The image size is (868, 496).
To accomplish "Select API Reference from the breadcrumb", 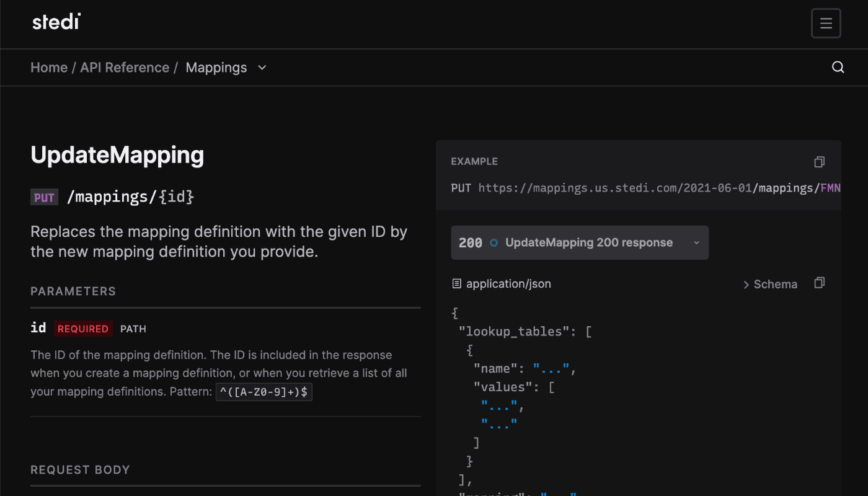I will tap(125, 67).
